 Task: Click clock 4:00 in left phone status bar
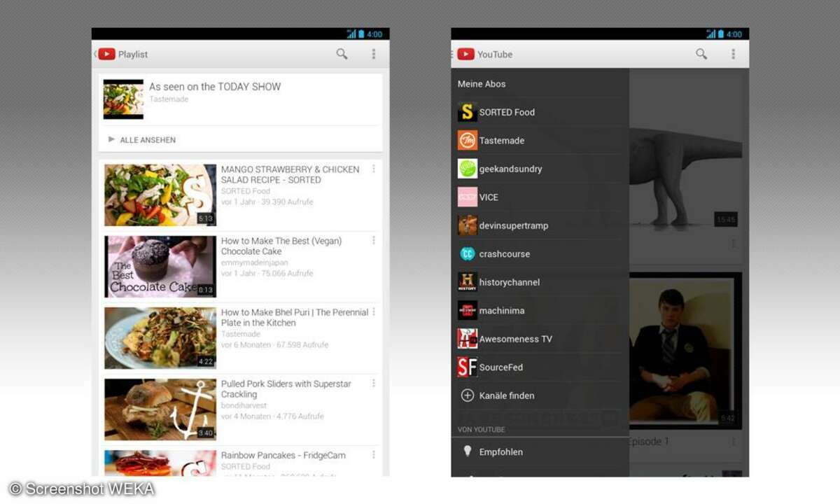point(374,34)
